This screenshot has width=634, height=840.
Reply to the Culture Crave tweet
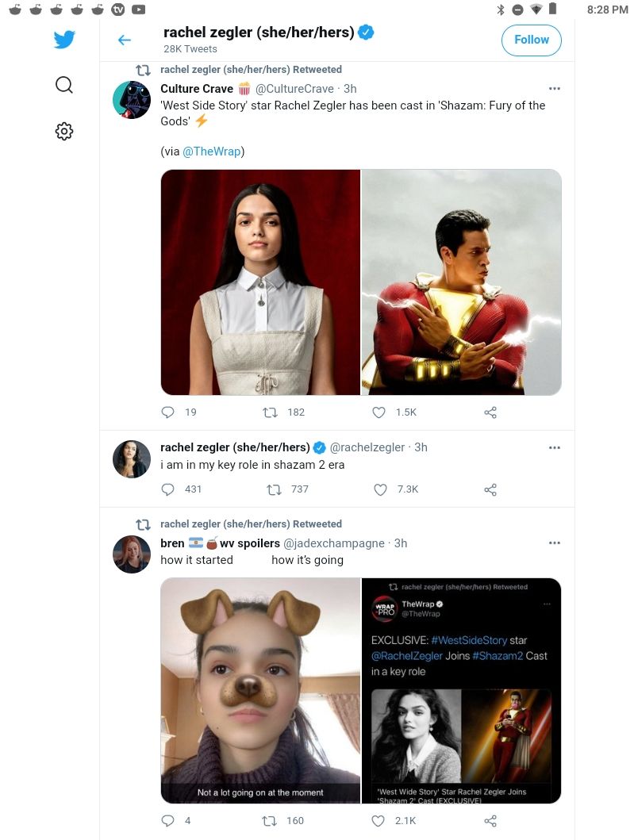click(168, 412)
